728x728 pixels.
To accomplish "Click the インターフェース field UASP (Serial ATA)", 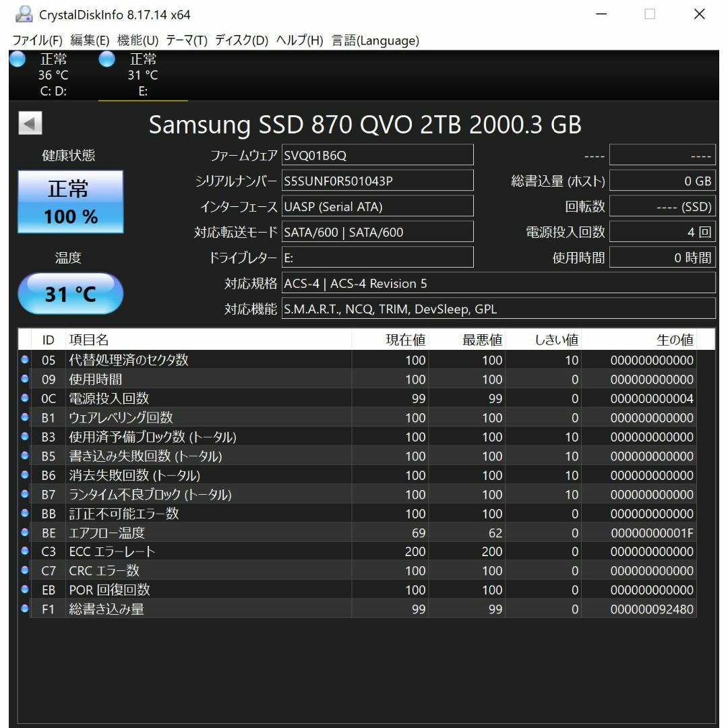I will 377,206.
